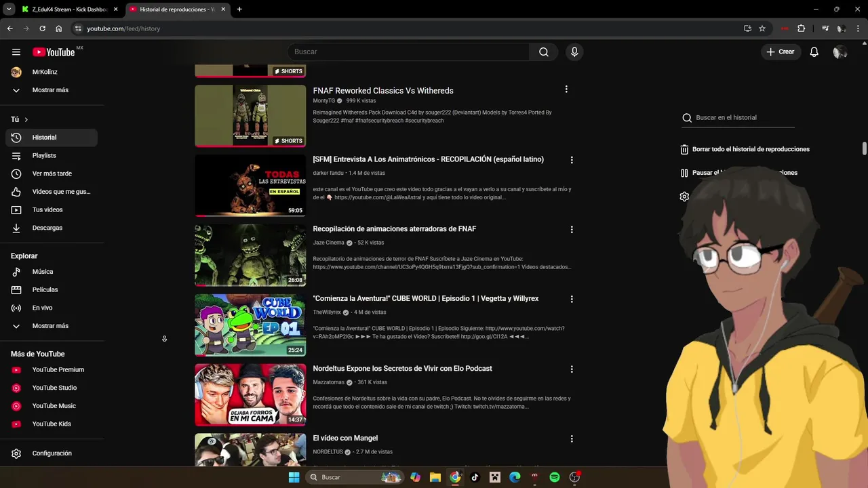Open En vivo under Explorar
This screenshot has width=868, height=488.
52,308
